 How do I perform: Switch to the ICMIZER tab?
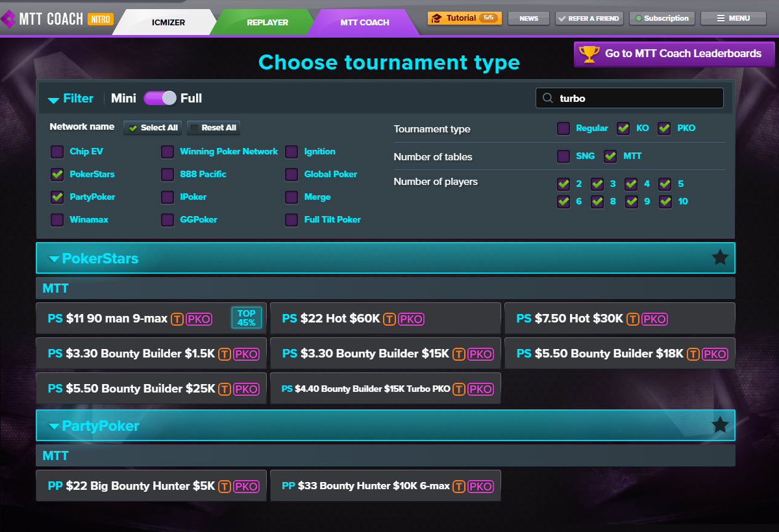tap(168, 22)
